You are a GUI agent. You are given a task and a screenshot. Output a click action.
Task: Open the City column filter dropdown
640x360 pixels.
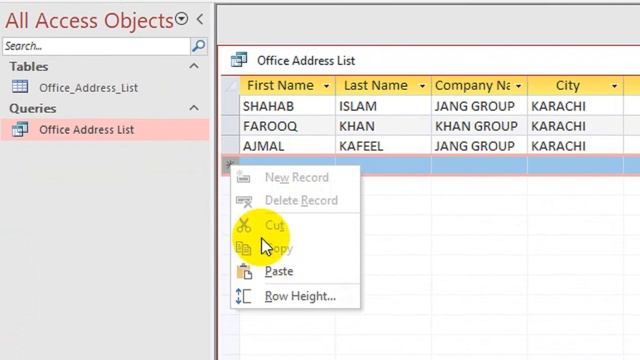614,86
